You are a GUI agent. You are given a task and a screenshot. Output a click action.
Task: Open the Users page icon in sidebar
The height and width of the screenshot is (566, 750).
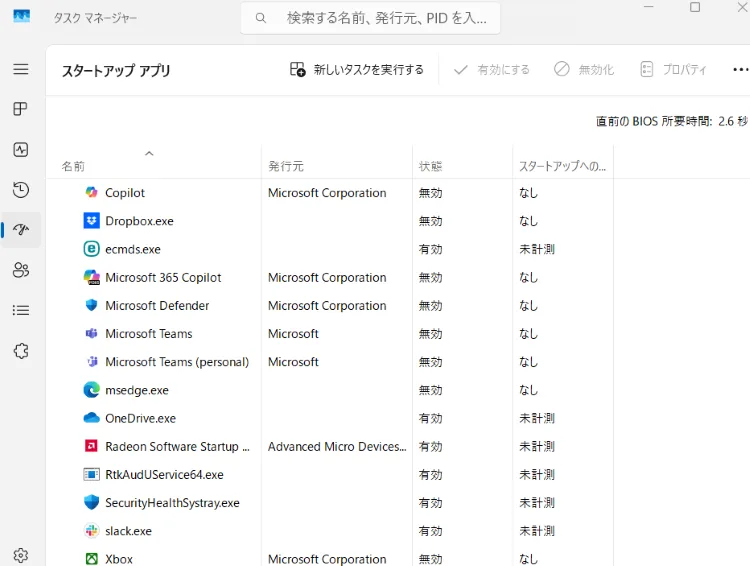[x=21, y=270]
